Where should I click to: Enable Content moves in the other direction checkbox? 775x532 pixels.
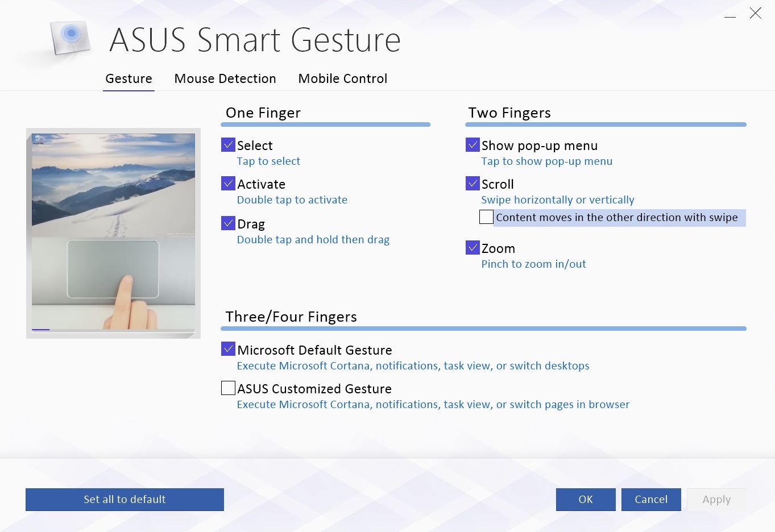pos(486,217)
